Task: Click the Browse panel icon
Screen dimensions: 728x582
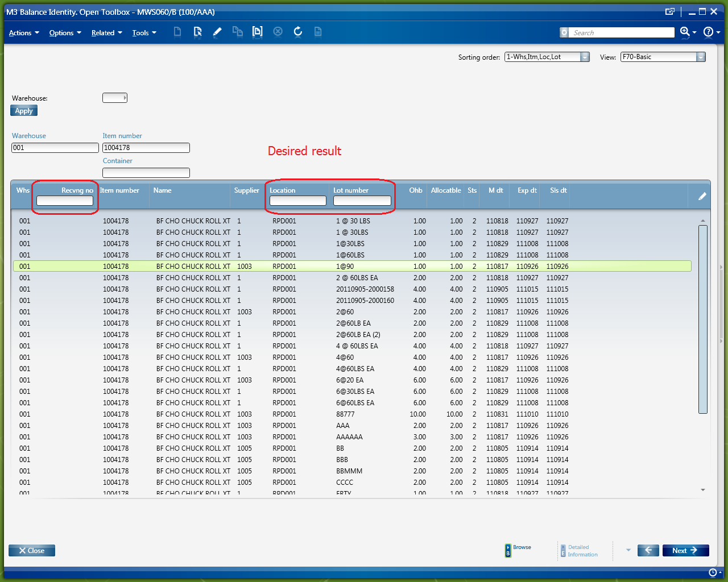Action: pos(508,550)
